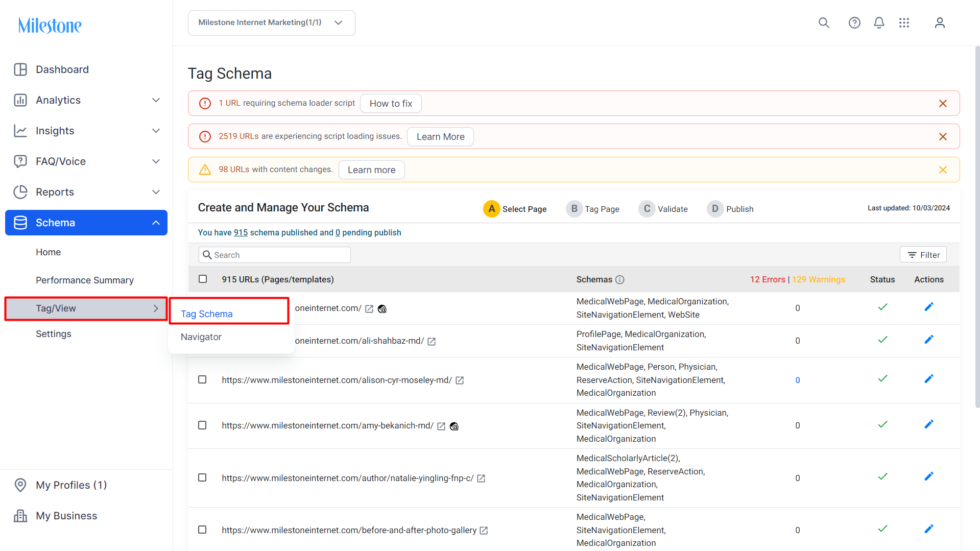Click Learn More for script loading issues
This screenshot has width=980, height=551.
point(440,137)
